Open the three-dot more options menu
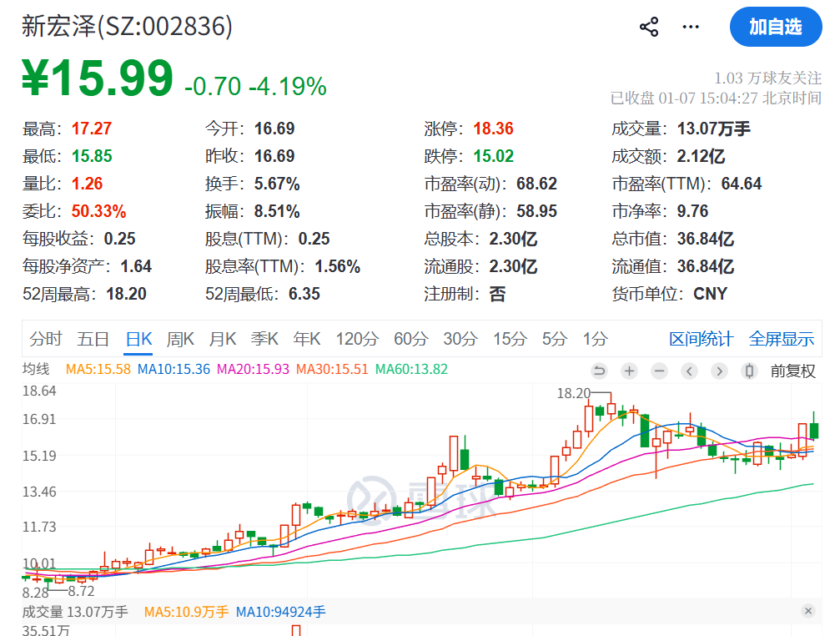The height and width of the screenshot is (636, 840). [x=691, y=27]
